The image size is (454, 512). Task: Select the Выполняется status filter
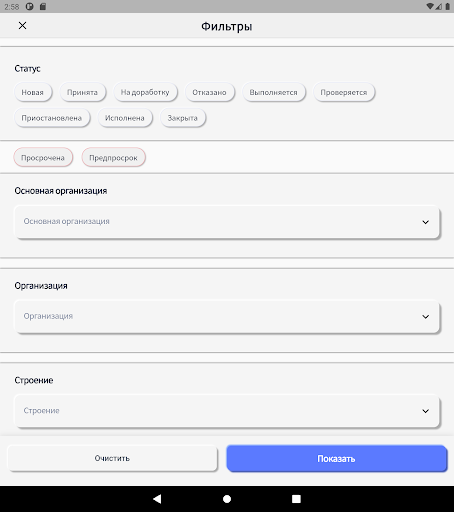click(273, 92)
